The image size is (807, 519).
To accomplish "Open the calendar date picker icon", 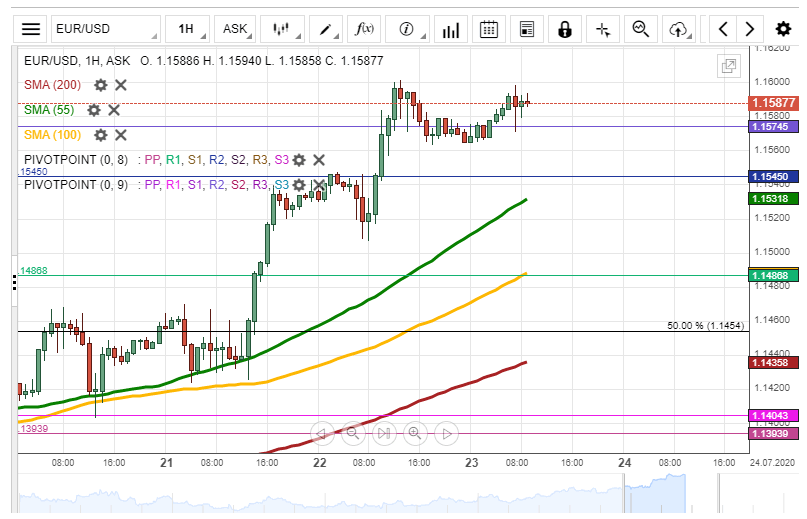I will 489,29.
